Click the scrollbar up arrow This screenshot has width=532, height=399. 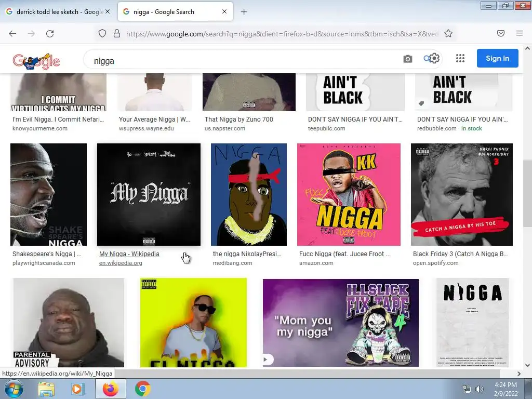pyautogui.click(x=527, y=48)
